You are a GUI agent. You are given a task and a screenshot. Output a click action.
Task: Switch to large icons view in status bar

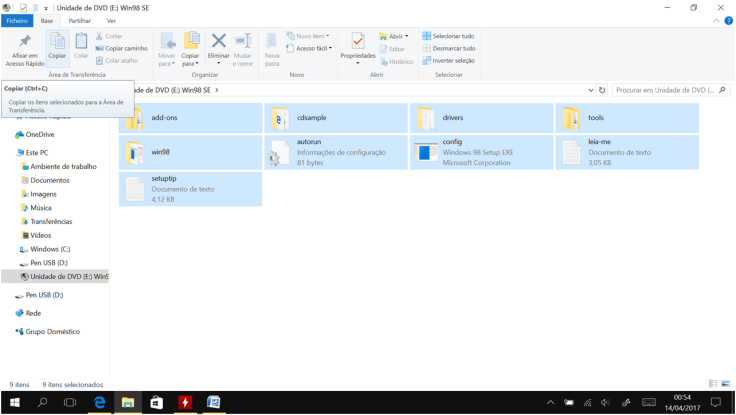(725, 384)
